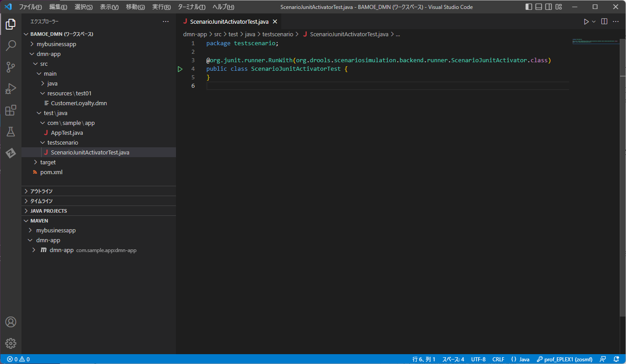
Task: Open the Explorer view in activity bar
Action: click(11, 24)
